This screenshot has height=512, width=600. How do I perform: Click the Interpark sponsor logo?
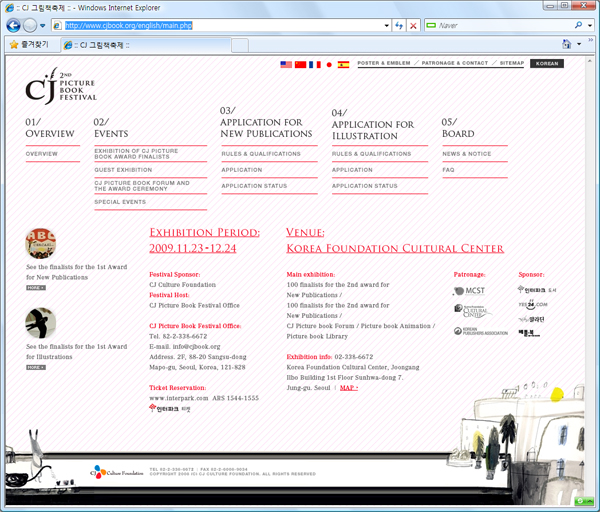pyautogui.click(x=537, y=290)
